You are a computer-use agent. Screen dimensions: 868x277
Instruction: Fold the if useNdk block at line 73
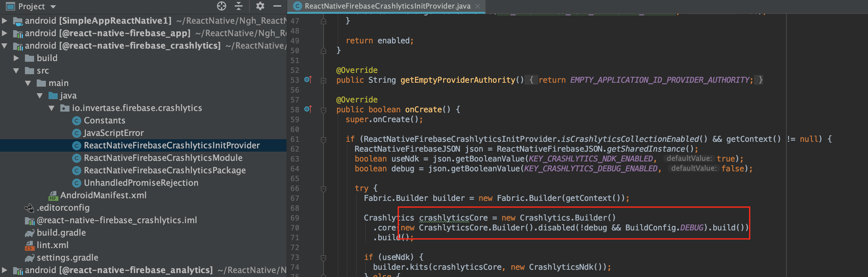click(324, 258)
